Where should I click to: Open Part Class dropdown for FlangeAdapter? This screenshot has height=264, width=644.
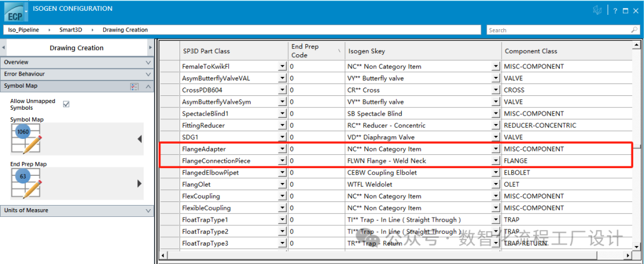[x=282, y=149]
